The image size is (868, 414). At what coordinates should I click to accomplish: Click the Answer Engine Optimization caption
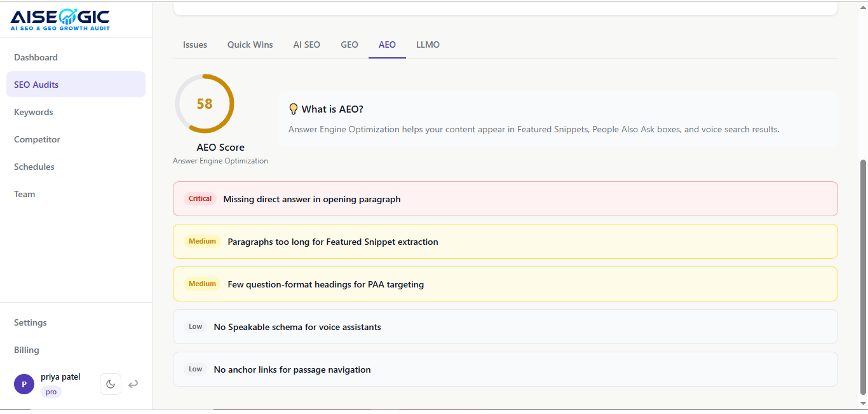tap(220, 161)
